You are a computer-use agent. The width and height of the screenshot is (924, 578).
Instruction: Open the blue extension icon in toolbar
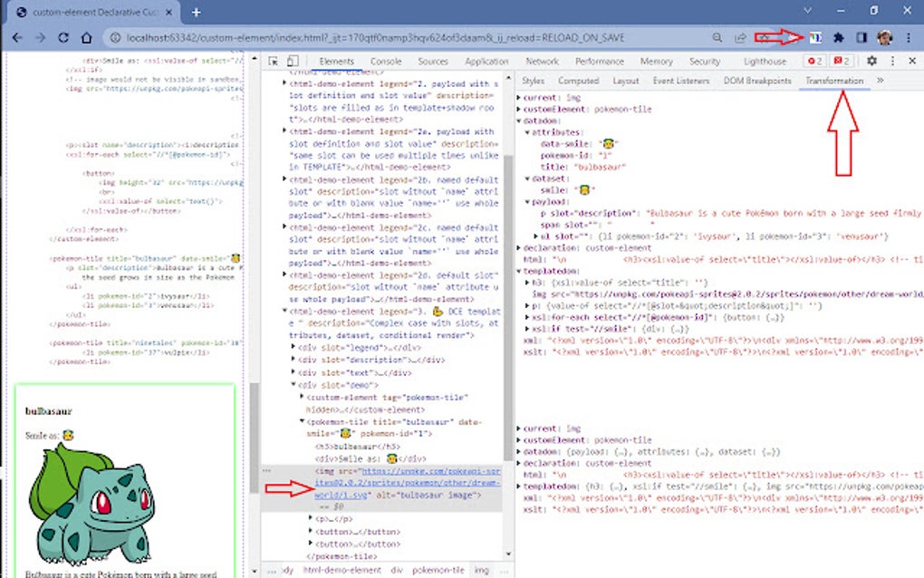815,38
